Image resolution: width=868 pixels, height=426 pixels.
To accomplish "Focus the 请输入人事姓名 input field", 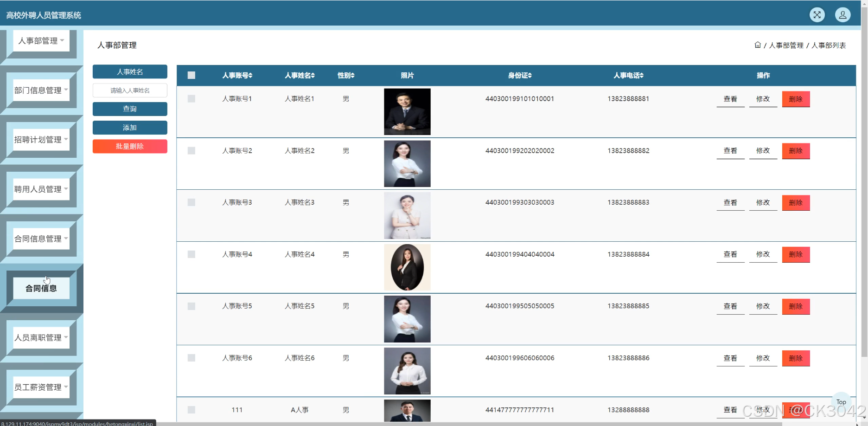I will (130, 90).
